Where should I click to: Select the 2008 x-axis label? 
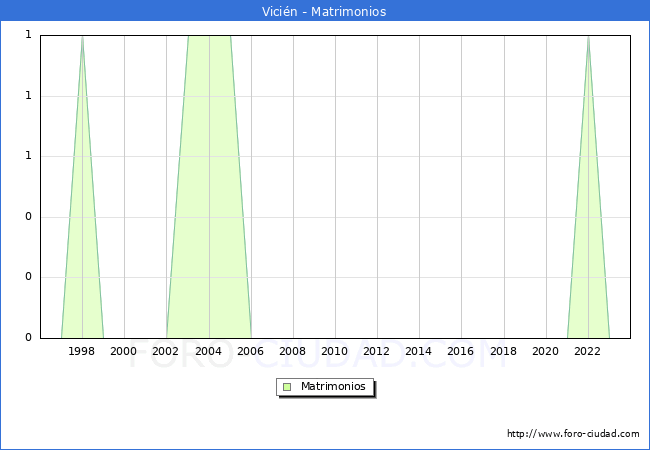click(292, 351)
